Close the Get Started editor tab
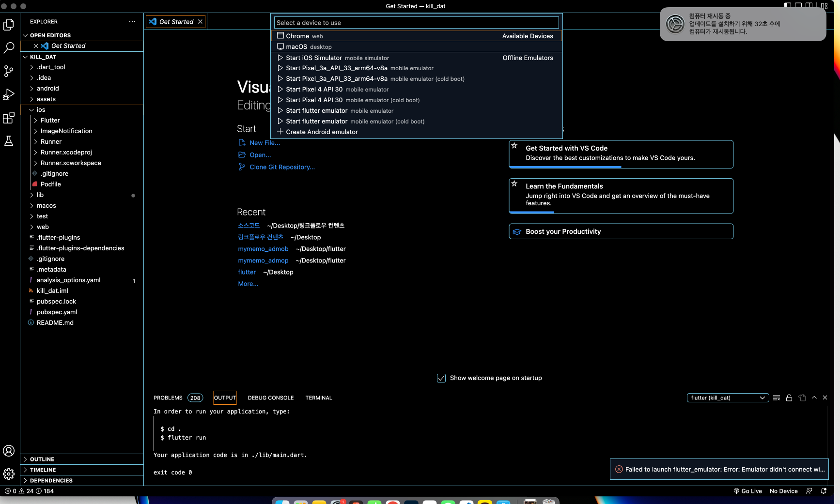840x504 pixels. click(x=200, y=22)
